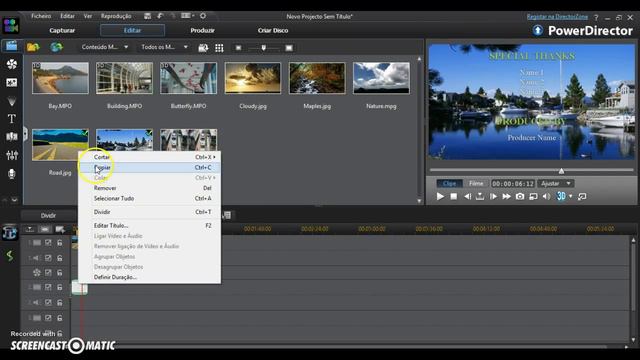The height and width of the screenshot is (360, 640).
Task: Open the Todos os M... filter dropdown
Action: [x=164, y=47]
